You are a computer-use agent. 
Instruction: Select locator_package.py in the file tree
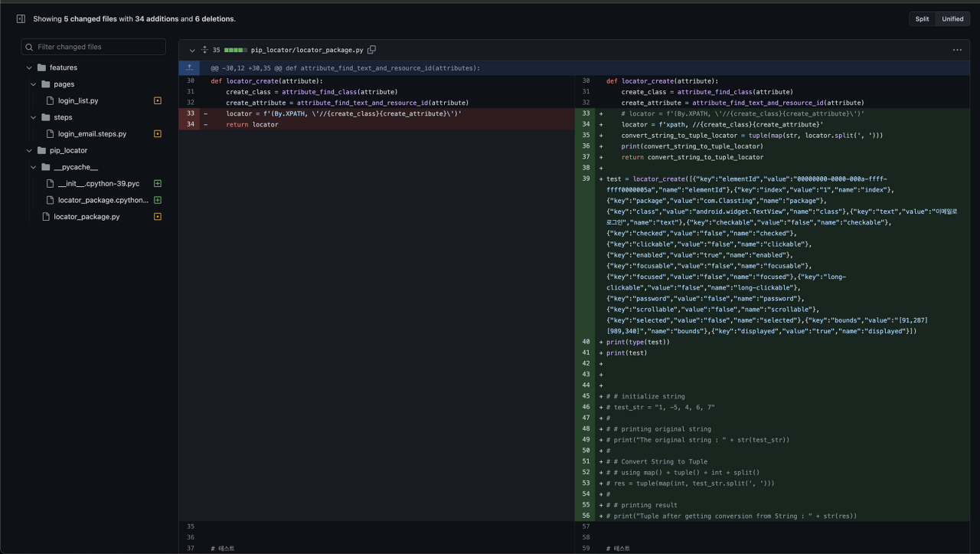pos(87,217)
